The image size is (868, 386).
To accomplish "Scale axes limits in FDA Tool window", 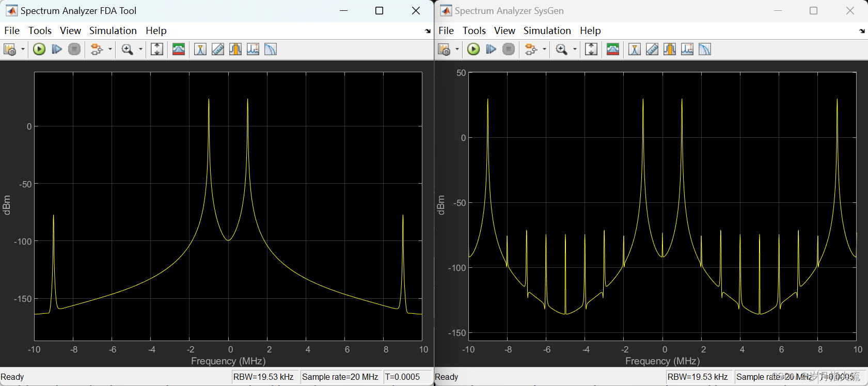I will click(157, 50).
